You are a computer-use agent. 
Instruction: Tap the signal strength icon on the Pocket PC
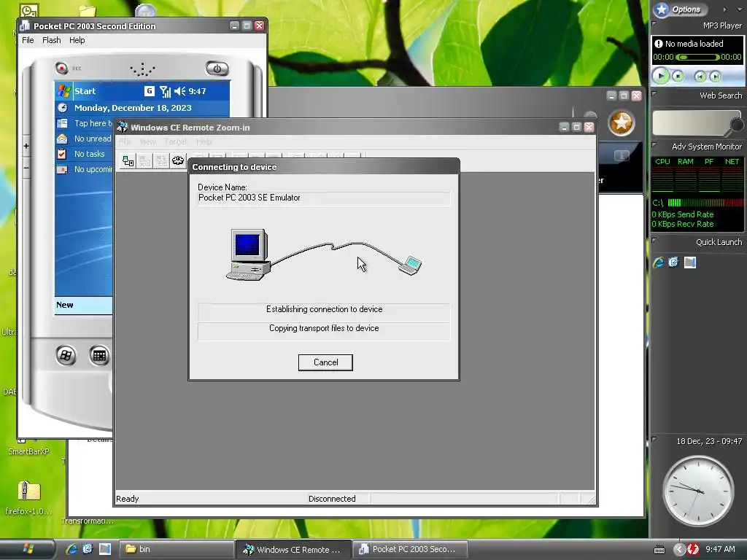(x=165, y=91)
